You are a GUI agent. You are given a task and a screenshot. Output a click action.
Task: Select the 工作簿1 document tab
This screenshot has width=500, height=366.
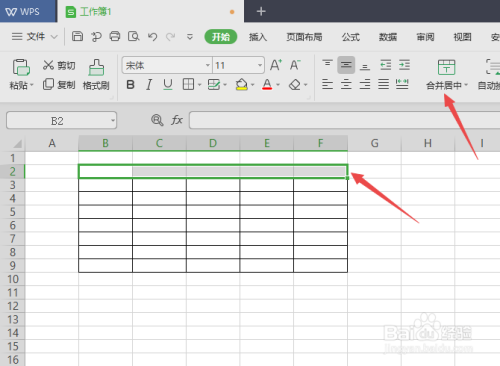tap(151, 11)
